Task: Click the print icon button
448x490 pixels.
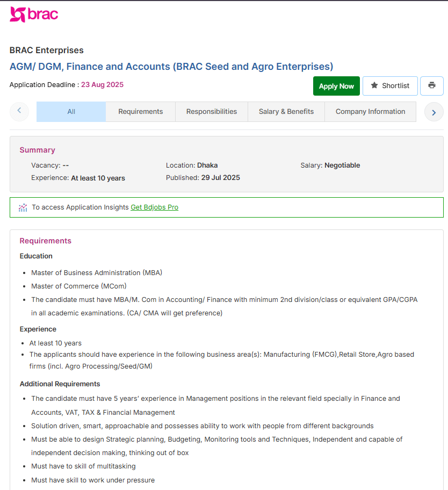Action: [x=432, y=85]
